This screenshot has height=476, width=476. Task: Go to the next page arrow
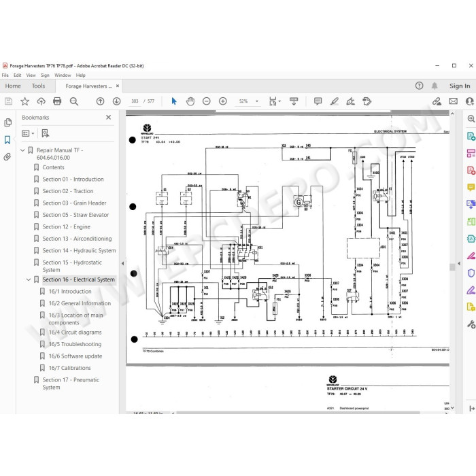[x=116, y=101]
